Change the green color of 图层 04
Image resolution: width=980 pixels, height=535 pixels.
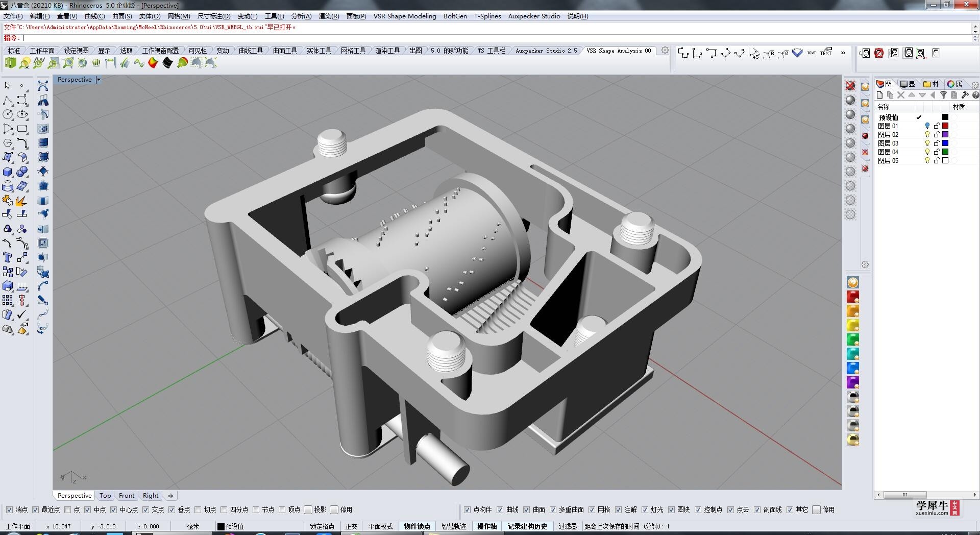point(945,152)
